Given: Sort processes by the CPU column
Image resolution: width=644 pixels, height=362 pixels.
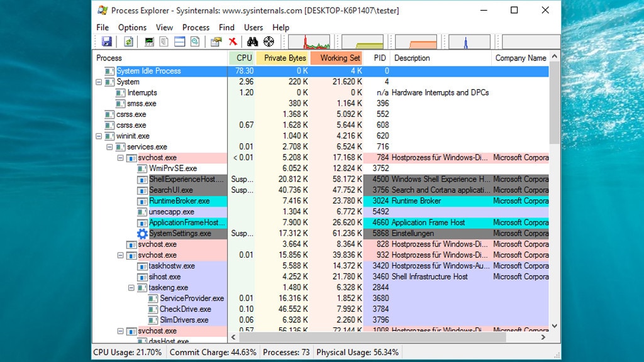Looking at the screenshot, I should 243,57.
